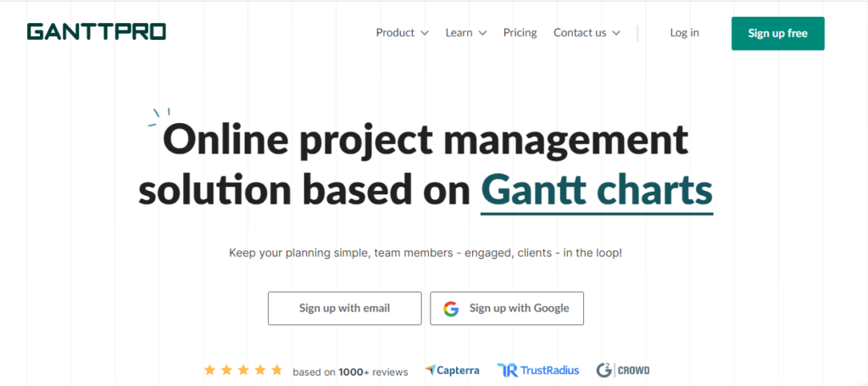Viewport: 868px width, 386px height.
Task: Click the TrustRadius logo
Action: (538, 370)
